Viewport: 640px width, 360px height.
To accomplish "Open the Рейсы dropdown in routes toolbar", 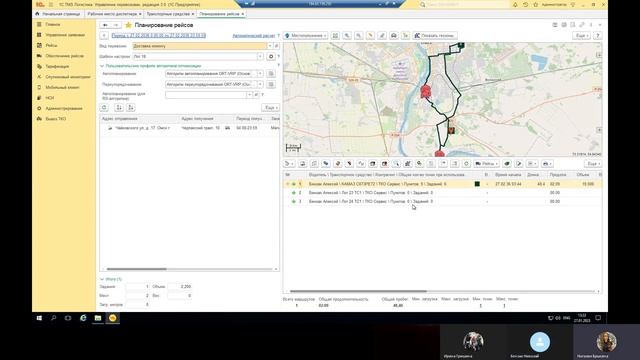I will [487, 164].
